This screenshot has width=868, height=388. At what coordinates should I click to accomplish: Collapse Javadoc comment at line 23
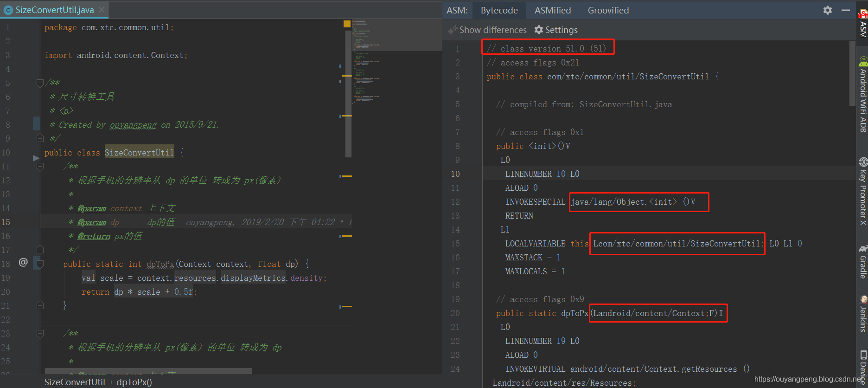40,334
